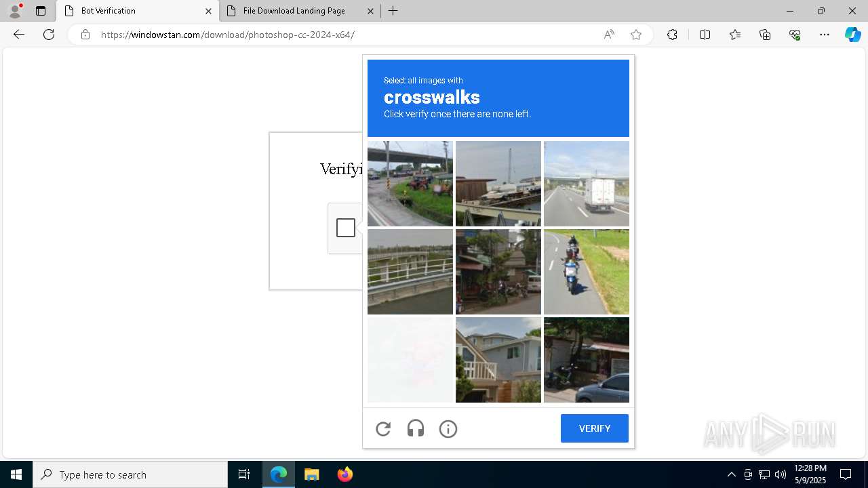Viewport: 868px width, 488px height.
Task: Open Copilot sidebar icon
Action: point(852,35)
